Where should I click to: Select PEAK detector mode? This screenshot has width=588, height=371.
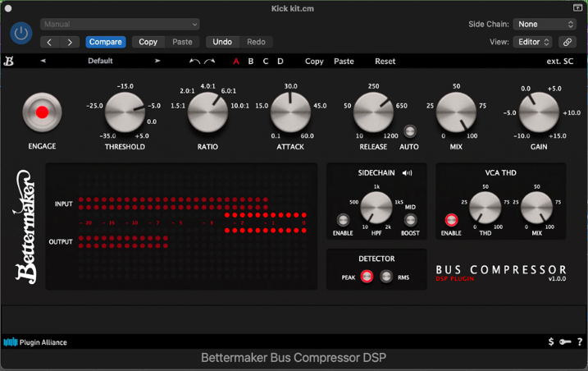pos(367,277)
